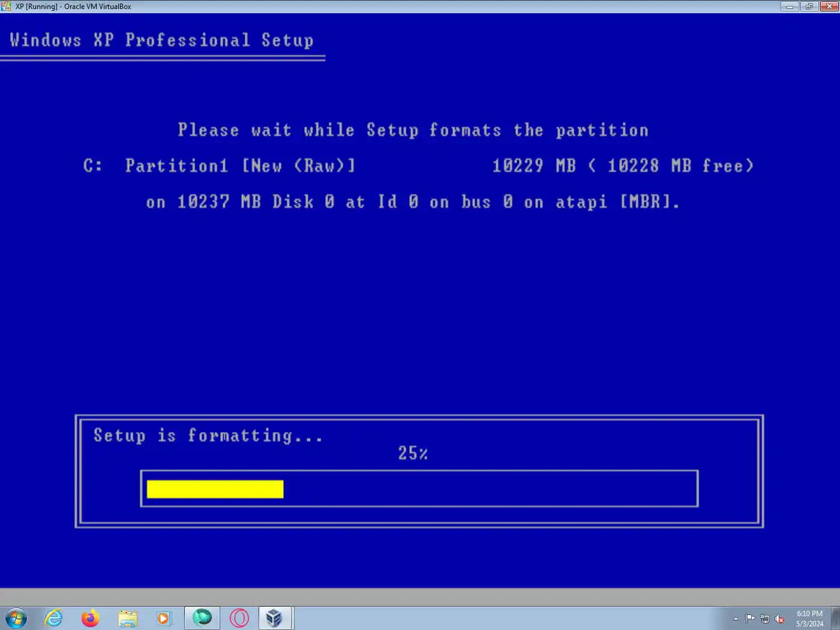Launch Windows Media Player from taskbar

[x=164, y=618]
